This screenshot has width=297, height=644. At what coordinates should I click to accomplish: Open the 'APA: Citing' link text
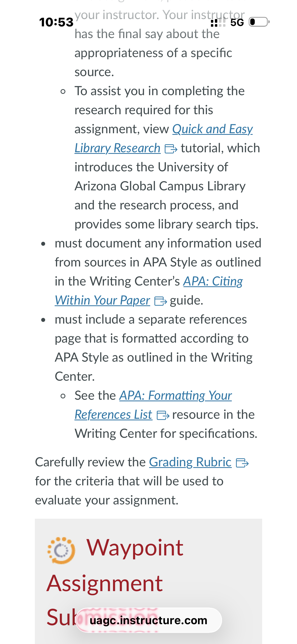[213, 282]
